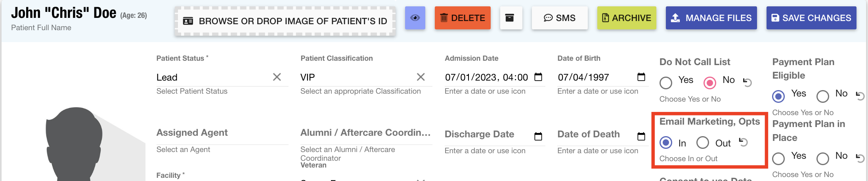Open the Date of Birth calendar picker

pyautogui.click(x=641, y=77)
